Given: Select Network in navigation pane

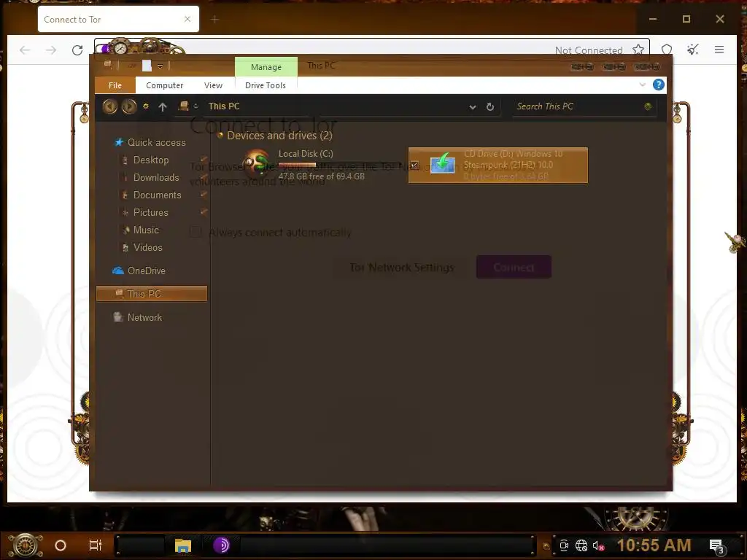Looking at the screenshot, I should click(144, 318).
